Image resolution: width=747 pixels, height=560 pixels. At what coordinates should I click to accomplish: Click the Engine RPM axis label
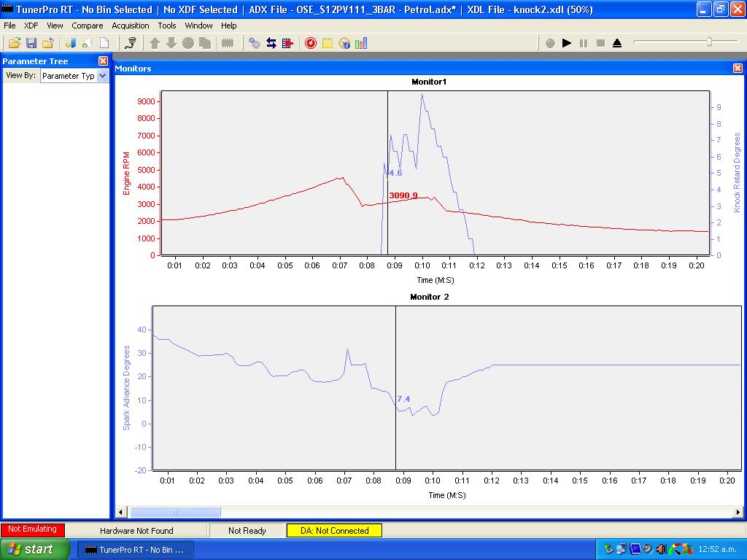click(126, 174)
